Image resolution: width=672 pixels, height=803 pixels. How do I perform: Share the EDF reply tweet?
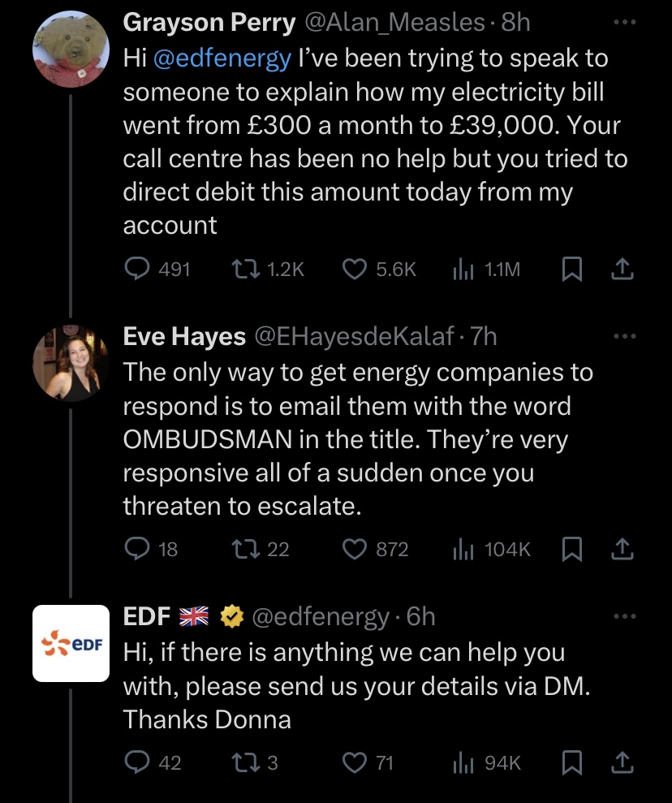point(622,762)
